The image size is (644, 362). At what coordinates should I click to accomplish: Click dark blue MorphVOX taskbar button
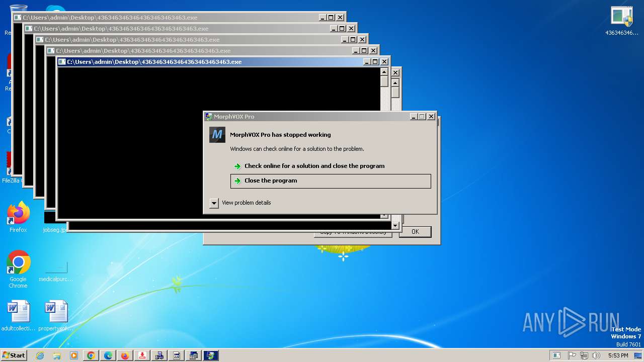tap(211, 355)
